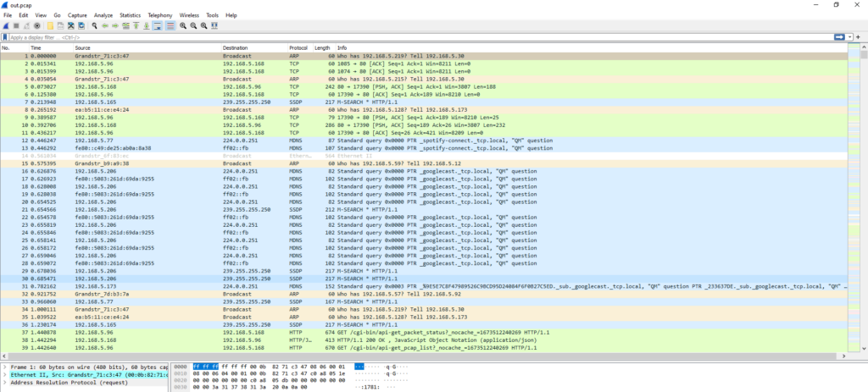Select packet 37 GET api-get_packet_status row
The image size is (868, 392).
click(x=424, y=332)
